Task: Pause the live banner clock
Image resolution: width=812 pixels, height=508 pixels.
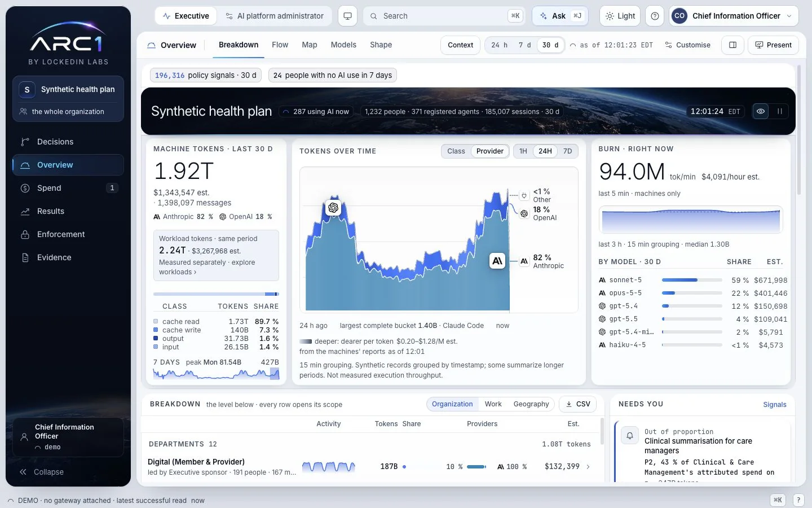Action: pyautogui.click(x=780, y=111)
